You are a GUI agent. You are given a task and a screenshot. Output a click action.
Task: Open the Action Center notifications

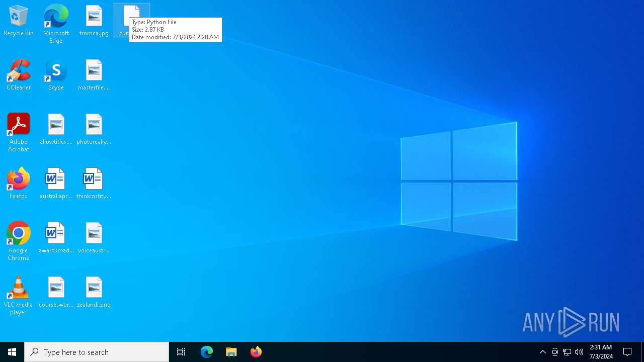click(628, 352)
